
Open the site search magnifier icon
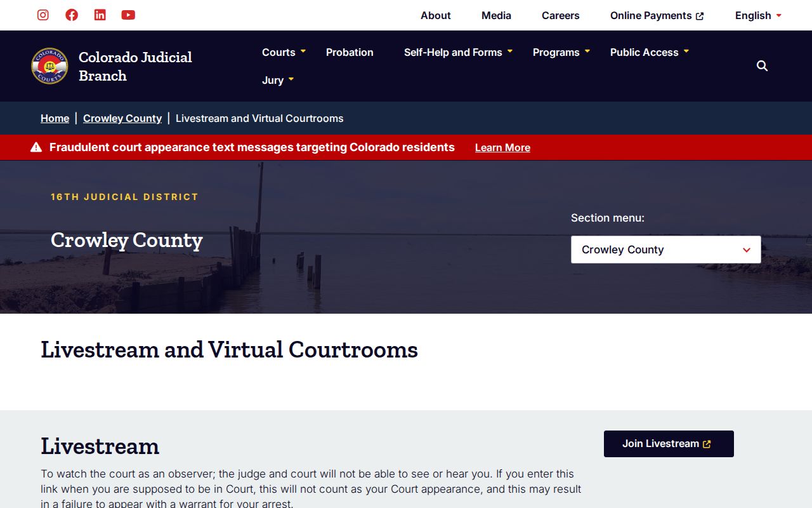[763, 66]
